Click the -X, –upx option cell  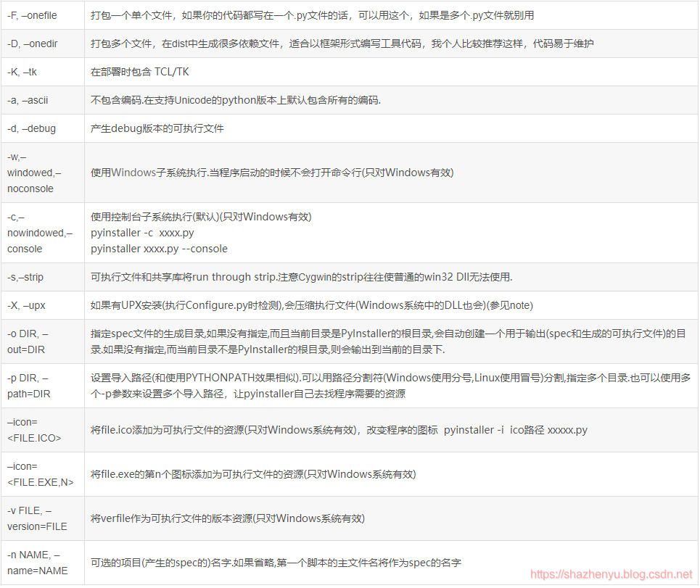coord(42,305)
